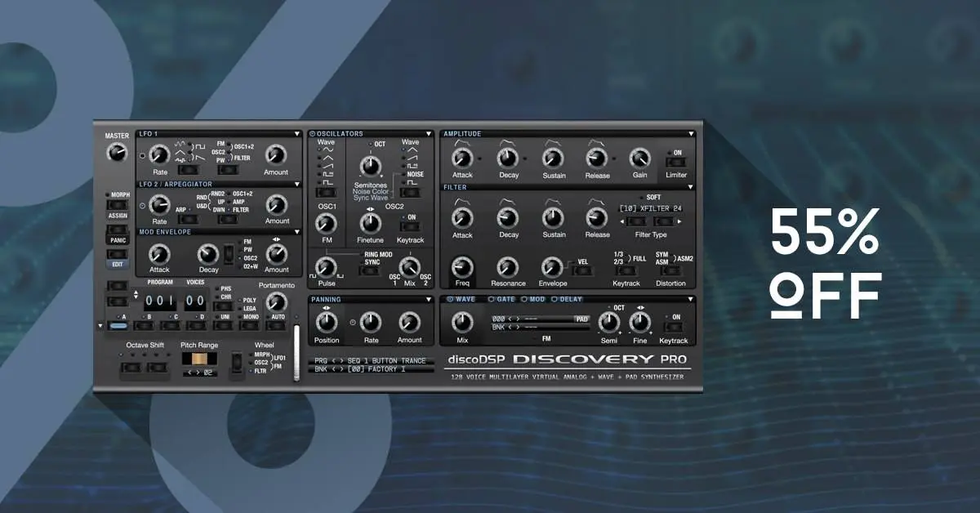980x513 pixels.
Task: Open the LFO 1 section dropdown arrow
Action: tap(296, 134)
